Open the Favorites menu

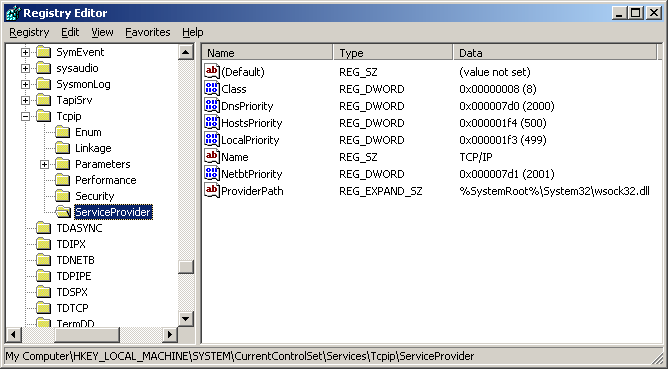(147, 32)
